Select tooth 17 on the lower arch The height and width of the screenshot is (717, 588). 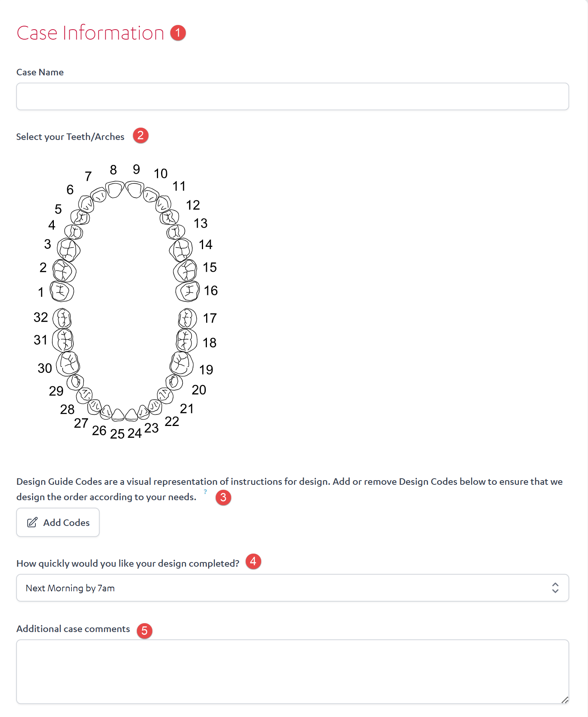188,318
